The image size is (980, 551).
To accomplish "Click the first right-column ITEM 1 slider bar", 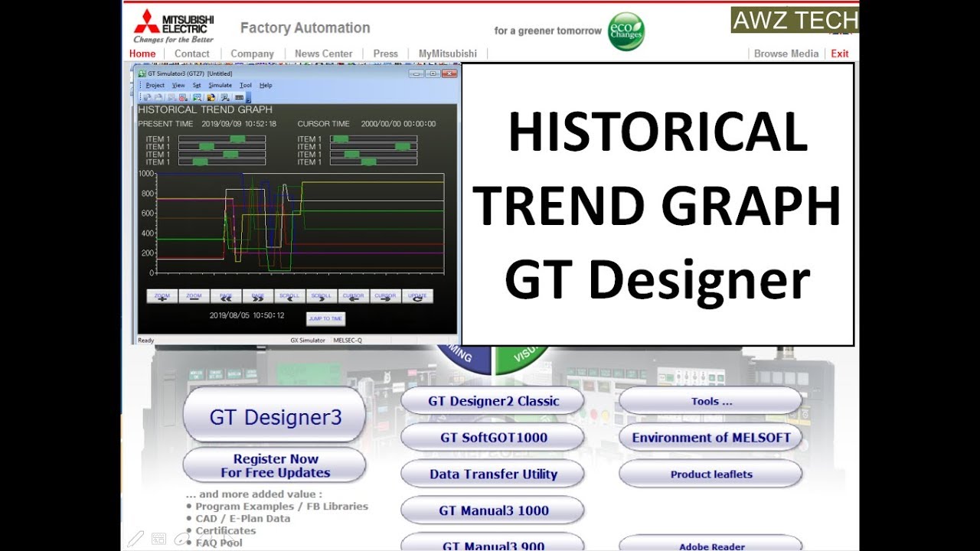I will 374,139.
